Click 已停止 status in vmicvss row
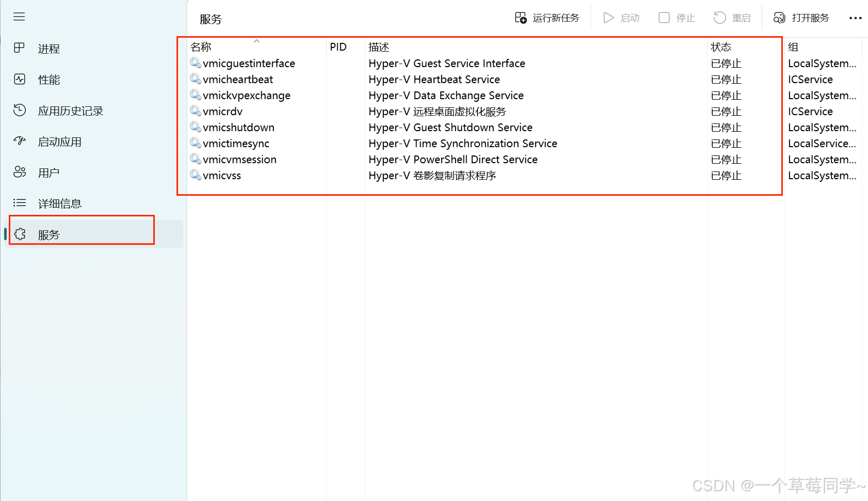The width and height of the screenshot is (868, 501). [726, 176]
